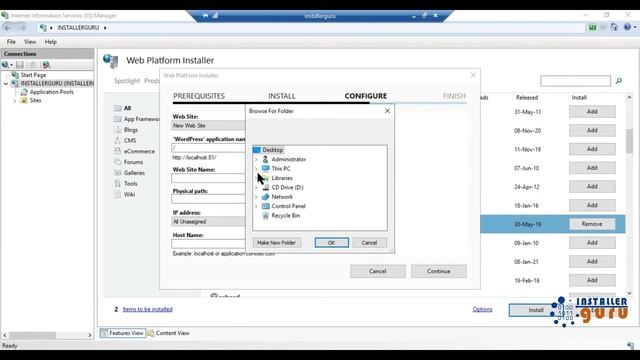The image size is (640, 360).
Task: Expand the Network node
Action: (256, 197)
